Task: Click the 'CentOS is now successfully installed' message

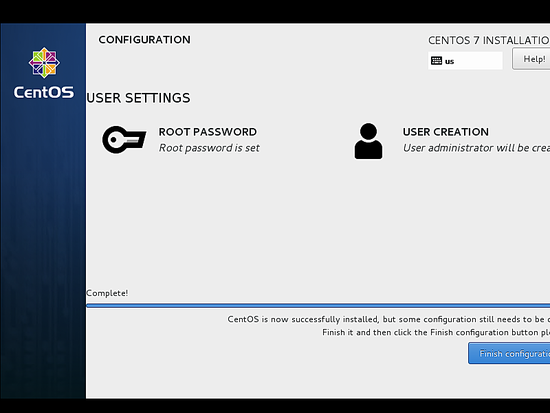Action: pos(389,319)
